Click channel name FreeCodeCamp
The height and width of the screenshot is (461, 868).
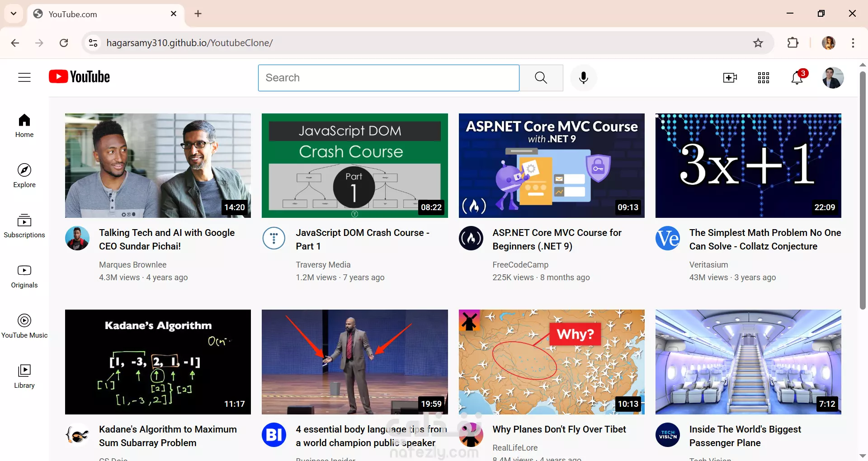pos(520,265)
